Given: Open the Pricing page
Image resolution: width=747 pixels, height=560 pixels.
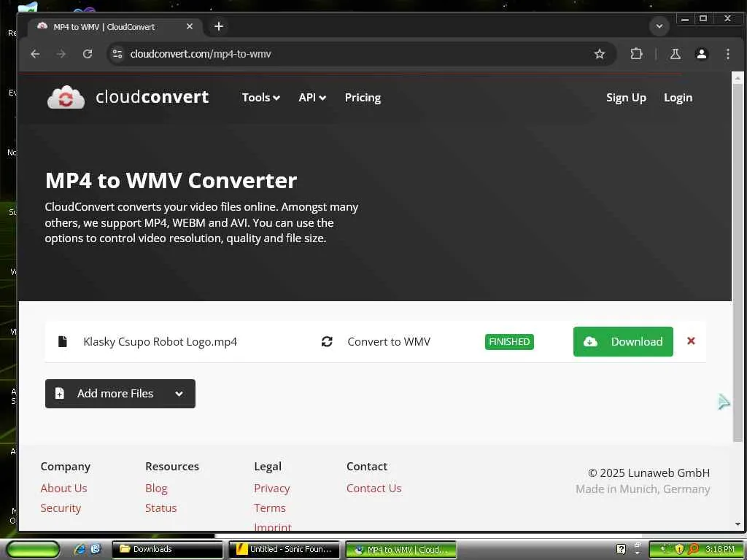Looking at the screenshot, I should tap(363, 98).
